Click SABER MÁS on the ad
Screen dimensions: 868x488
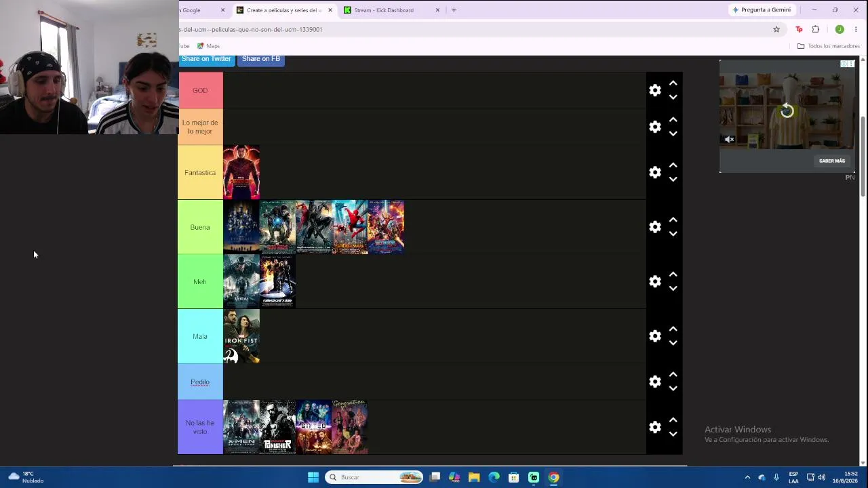832,161
